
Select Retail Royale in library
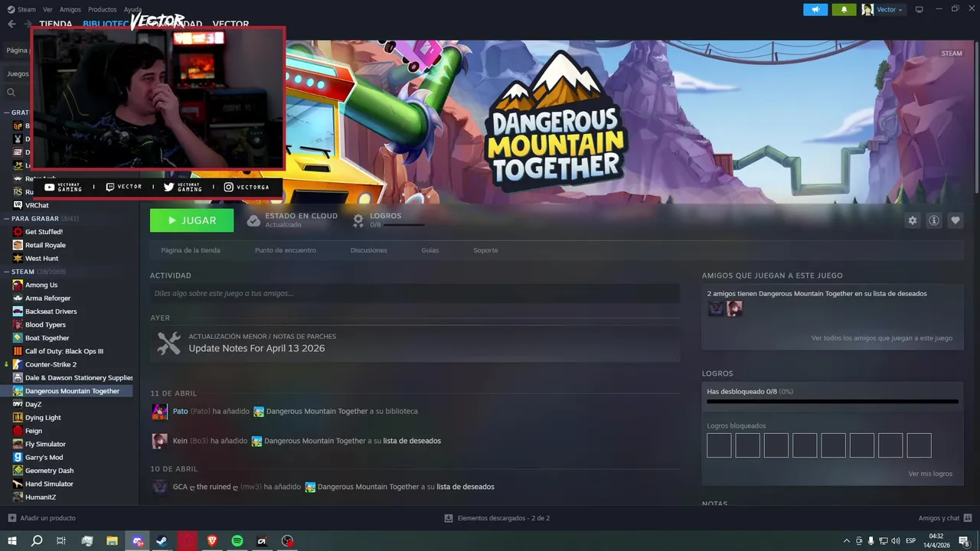45,245
